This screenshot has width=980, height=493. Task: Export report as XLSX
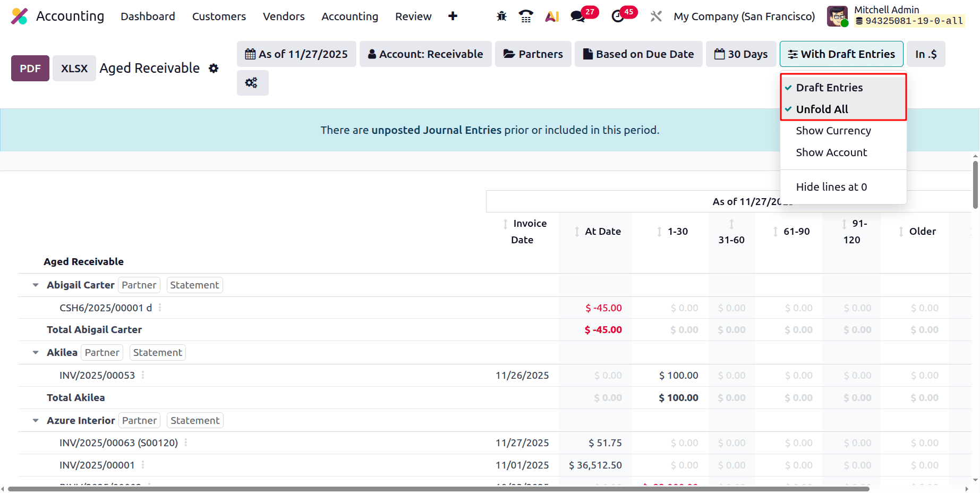(74, 69)
